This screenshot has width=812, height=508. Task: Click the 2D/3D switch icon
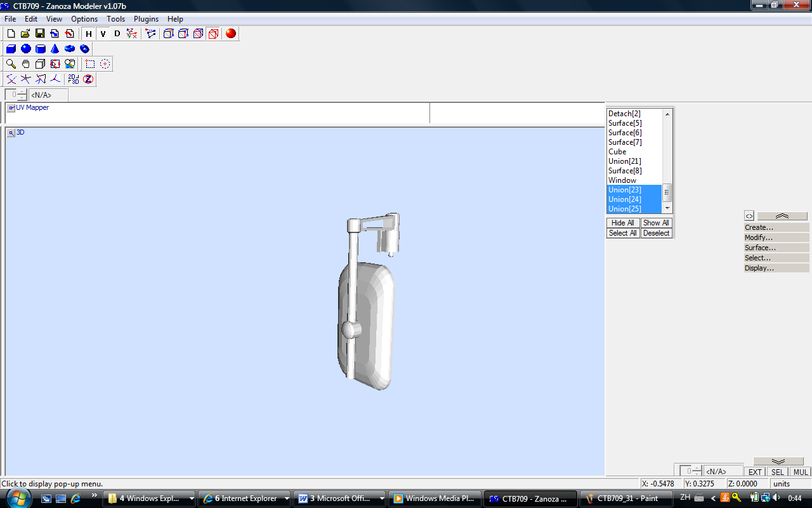pos(73,79)
